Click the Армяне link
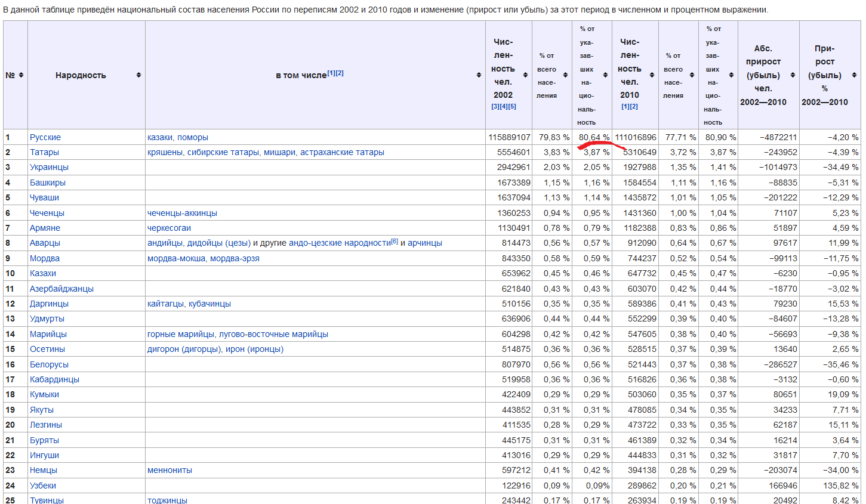 point(45,228)
